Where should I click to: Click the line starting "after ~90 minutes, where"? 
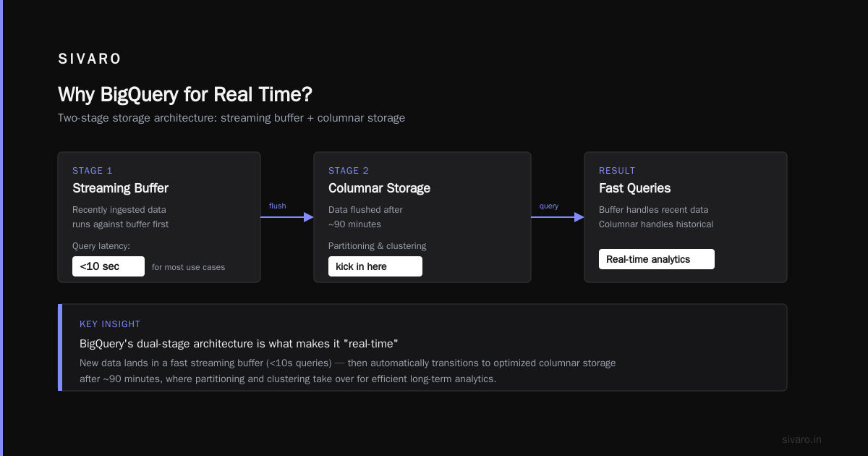[288, 379]
